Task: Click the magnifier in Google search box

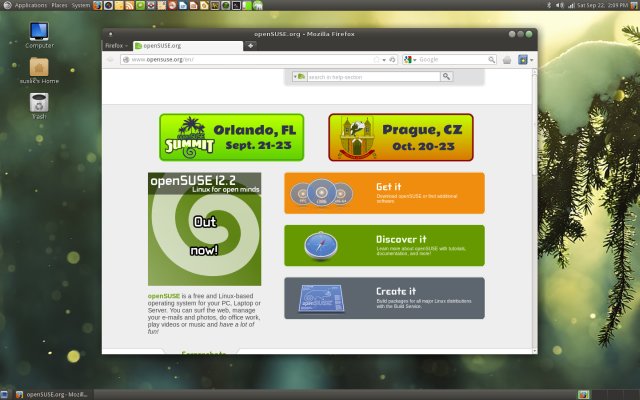Action: tap(491, 60)
